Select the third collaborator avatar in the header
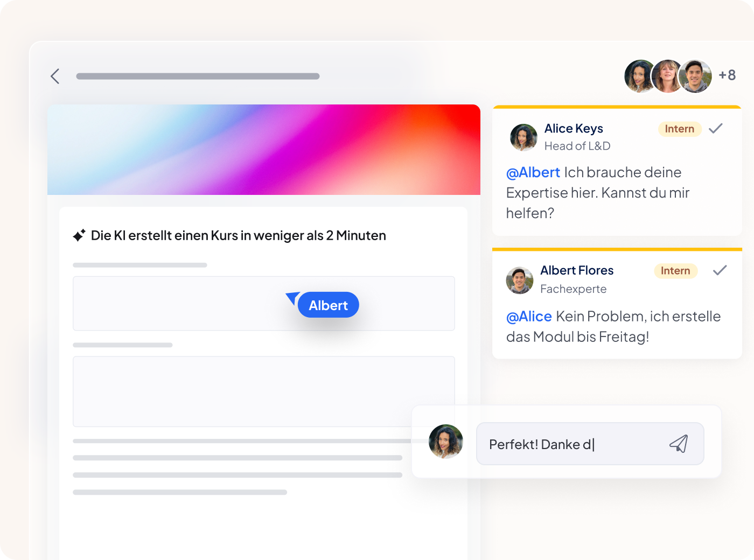Viewport: 754px width, 560px height. [x=695, y=76]
